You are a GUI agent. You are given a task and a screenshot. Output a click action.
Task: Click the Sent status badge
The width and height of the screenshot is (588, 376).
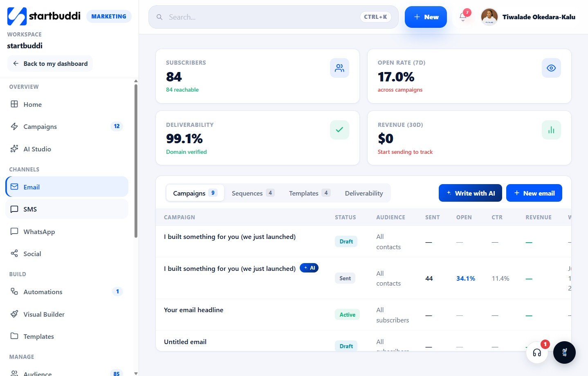[345, 278]
